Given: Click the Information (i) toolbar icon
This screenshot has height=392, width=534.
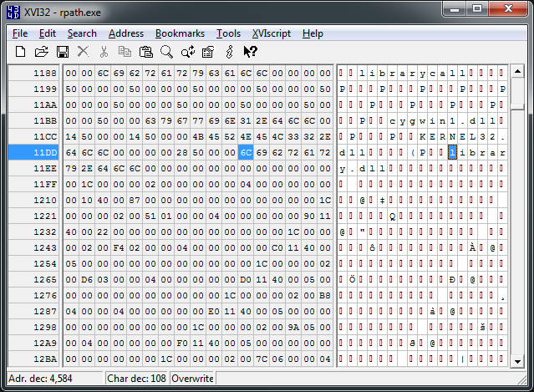Looking at the screenshot, I should tap(230, 52).
